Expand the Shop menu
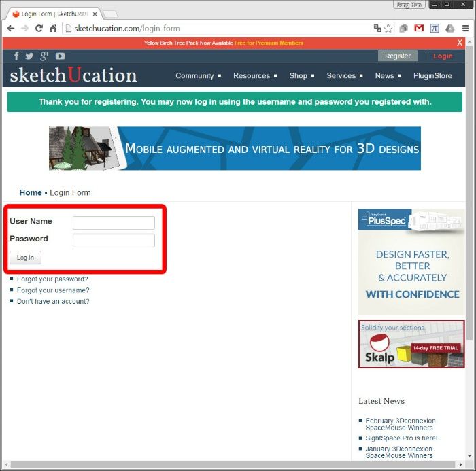This screenshot has width=476, height=471. tap(302, 76)
